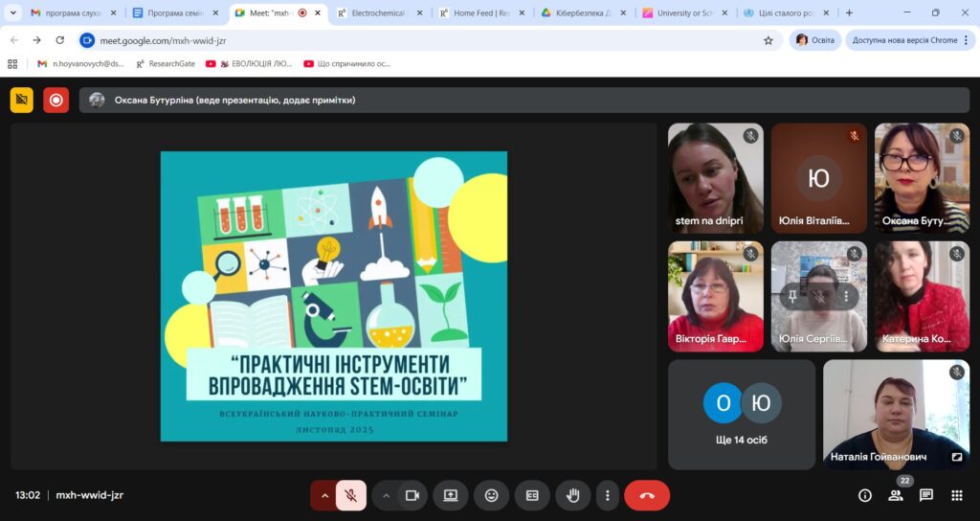The height and width of the screenshot is (521, 980).
Task: Open the in-call chat panel
Action: (925, 495)
